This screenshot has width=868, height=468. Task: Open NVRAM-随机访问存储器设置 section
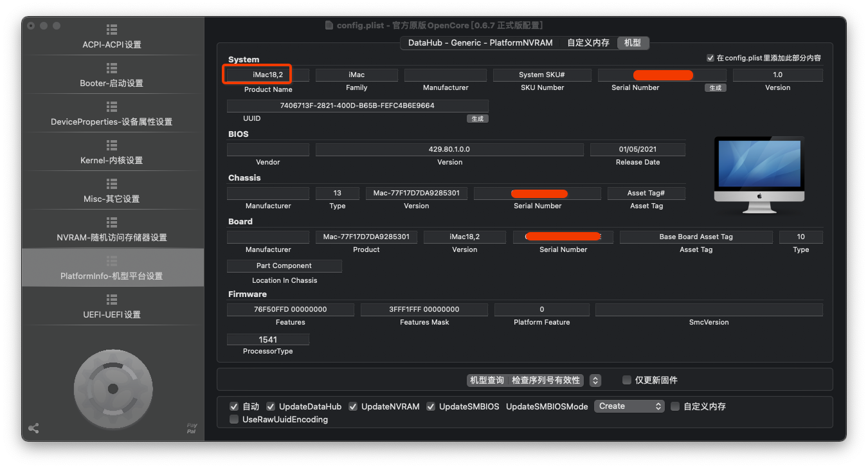coord(112,230)
